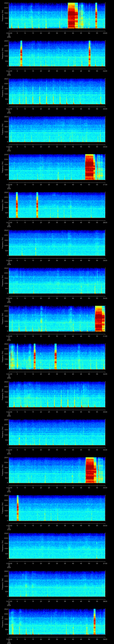
Task: Click the burst near 56 seconds in the 9:30:00 panel
Action: click(100, 318)
